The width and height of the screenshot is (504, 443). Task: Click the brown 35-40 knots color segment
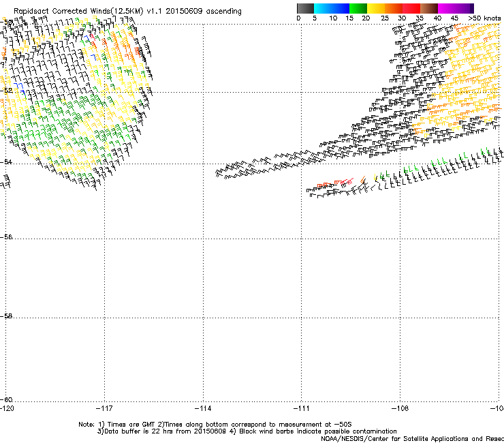429,8
